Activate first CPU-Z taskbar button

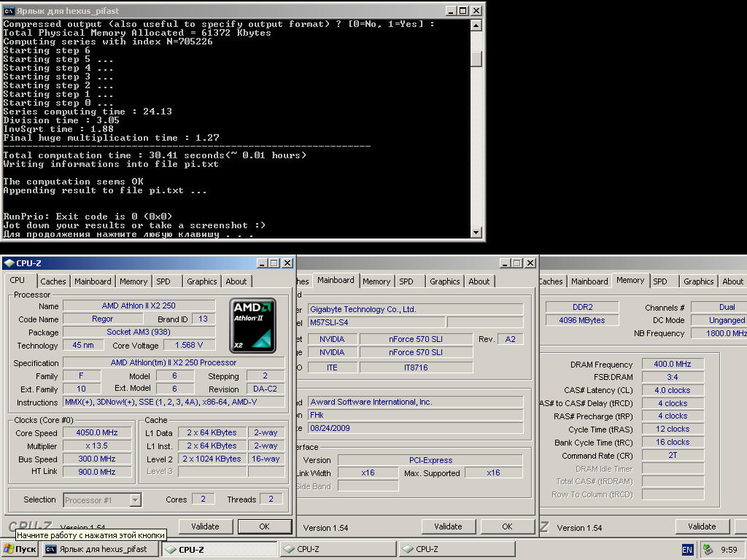(220, 549)
